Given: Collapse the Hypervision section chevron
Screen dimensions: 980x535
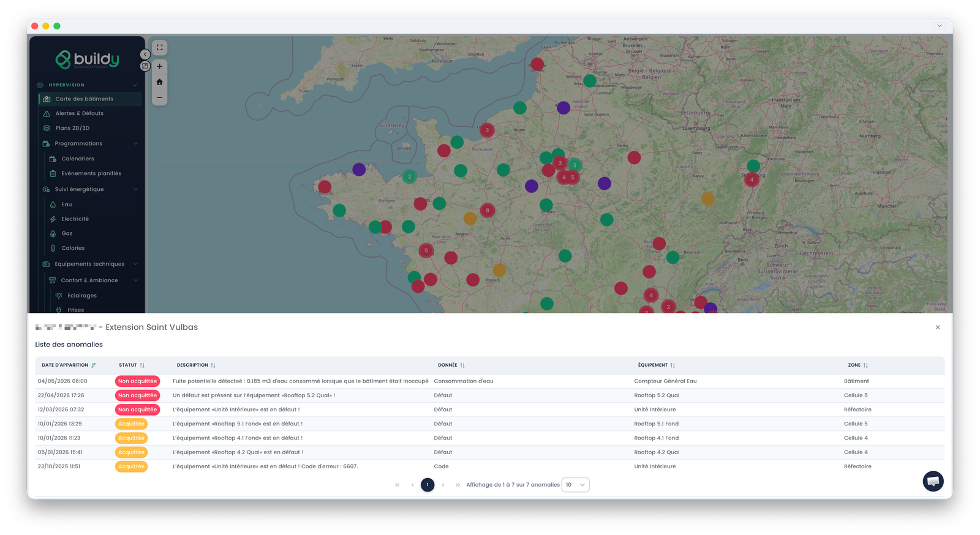Looking at the screenshot, I should [135, 85].
